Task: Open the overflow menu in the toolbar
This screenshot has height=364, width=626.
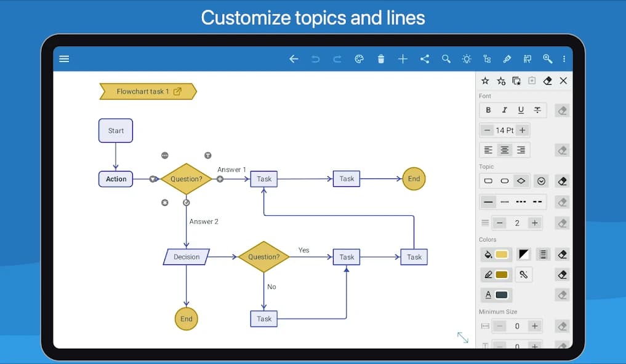Action: click(x=564, y=58)
